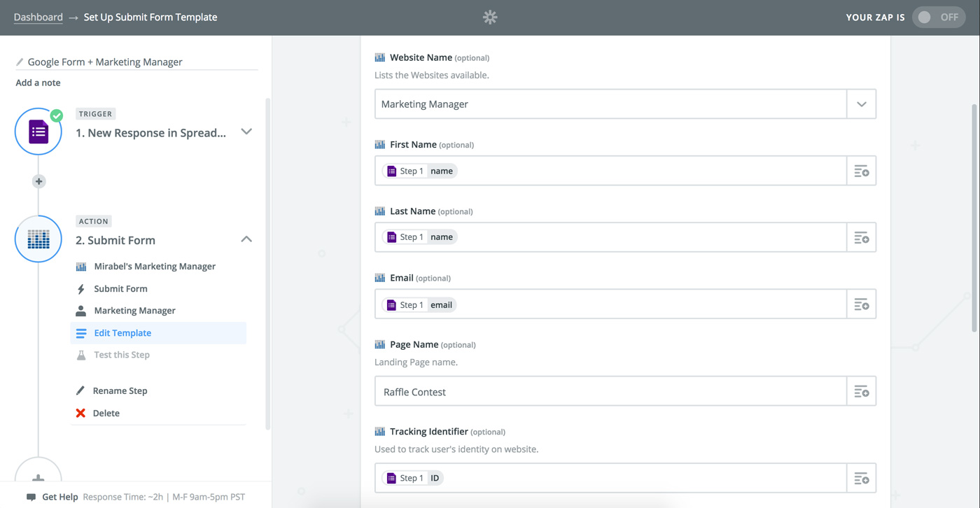This screenshot has height=508, width=980.
Task: Select Step 1 ID pill
Action: click(x=413, y=478)
